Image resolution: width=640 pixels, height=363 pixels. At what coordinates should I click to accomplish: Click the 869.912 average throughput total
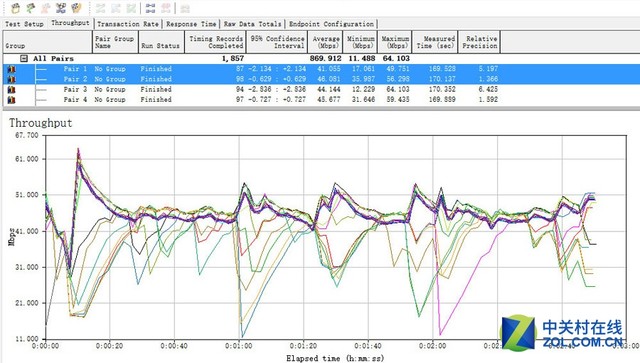(x=325, y=58)
